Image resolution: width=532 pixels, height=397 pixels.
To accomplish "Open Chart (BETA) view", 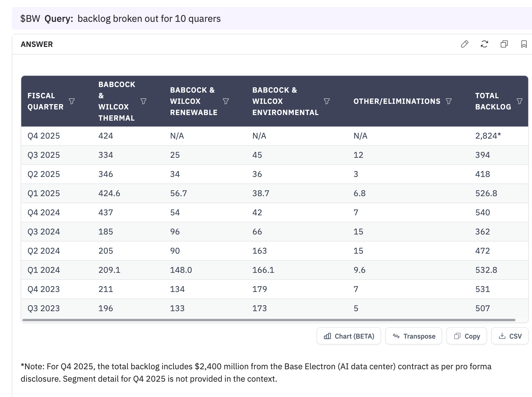I will pos(349,336).
